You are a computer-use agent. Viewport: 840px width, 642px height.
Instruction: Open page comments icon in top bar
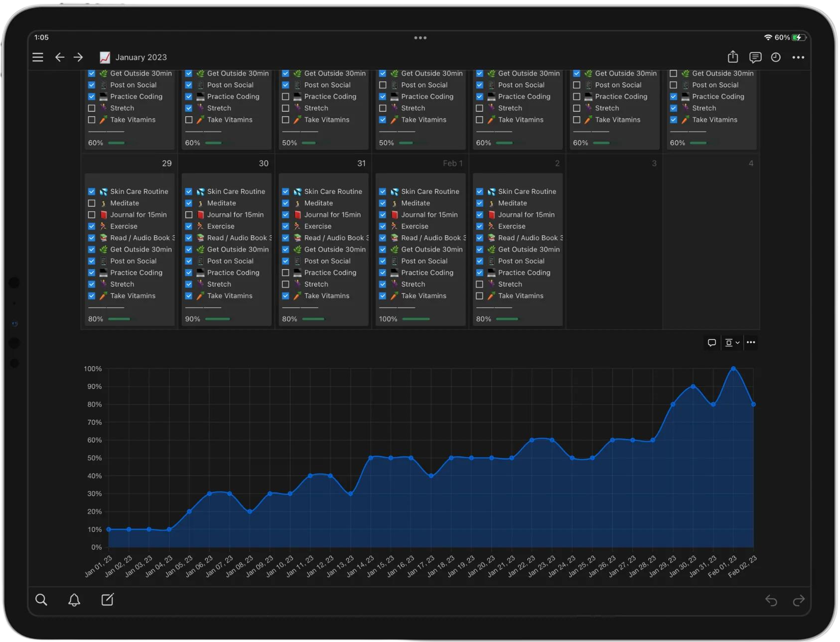(755, 57)
